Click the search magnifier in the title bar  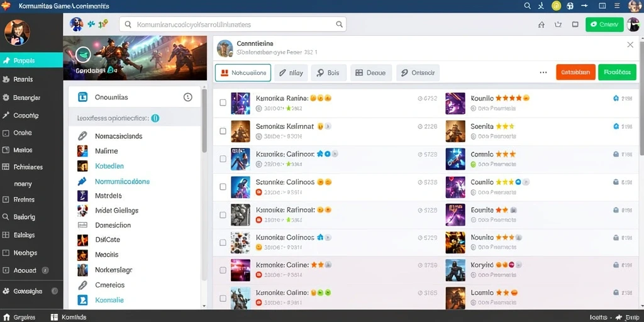tap(528, 6)
